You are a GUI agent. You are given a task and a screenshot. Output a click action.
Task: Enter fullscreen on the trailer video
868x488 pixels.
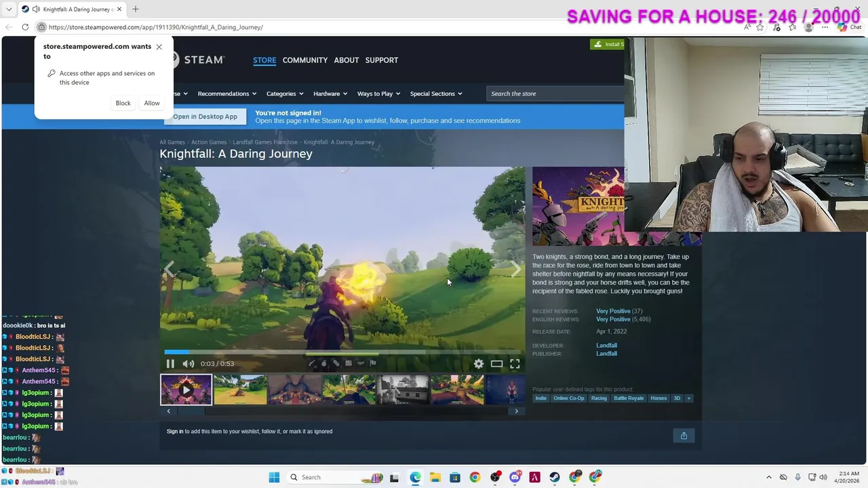(515, 364)
